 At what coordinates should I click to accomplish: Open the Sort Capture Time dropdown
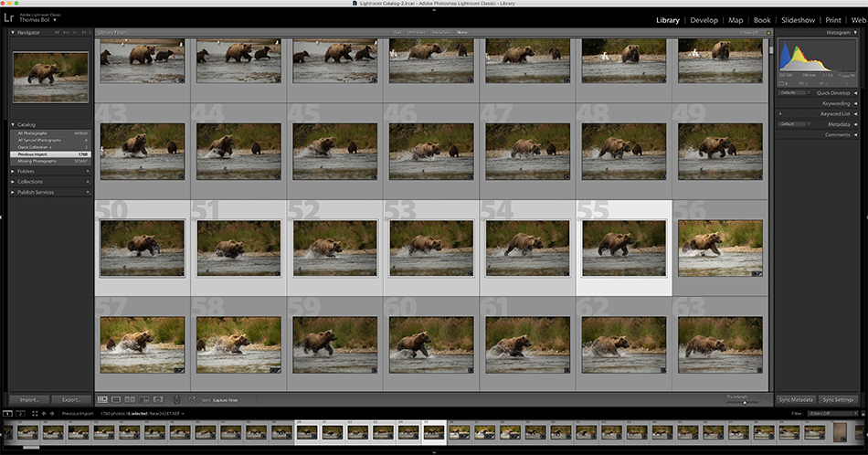[x=226, y=399]
